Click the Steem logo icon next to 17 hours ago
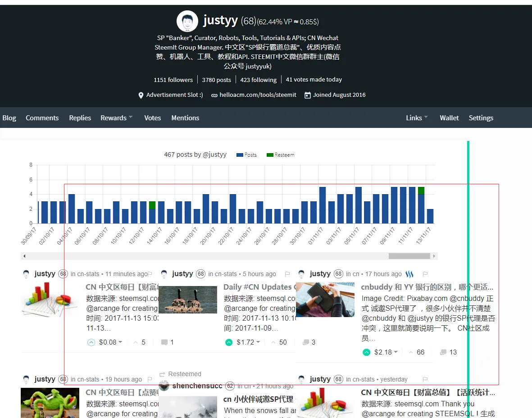 409,274
